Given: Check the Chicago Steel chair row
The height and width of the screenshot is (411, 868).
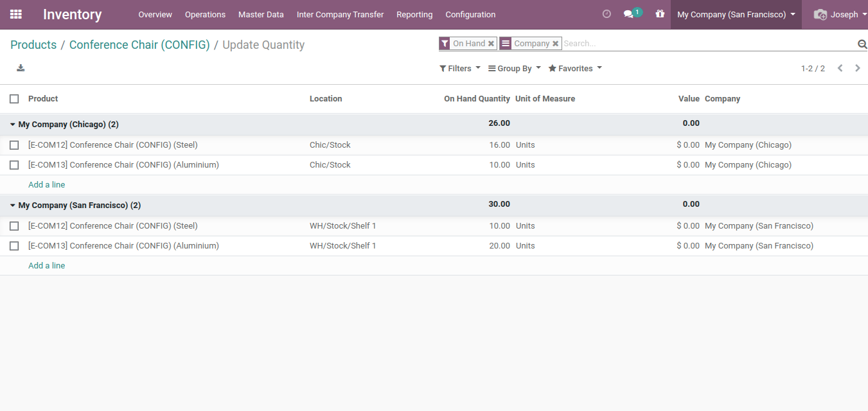Looking at the screenshot, I should (x=14, y=145).
